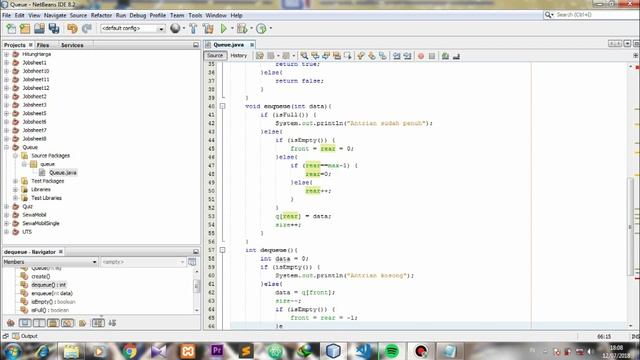
Task: Open Spotify from the taskbar
Action: [x=392, y=351]
